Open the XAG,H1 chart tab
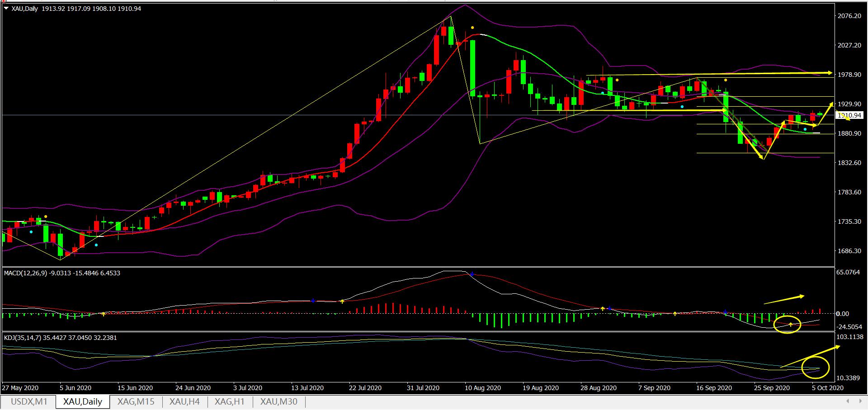 229,401
